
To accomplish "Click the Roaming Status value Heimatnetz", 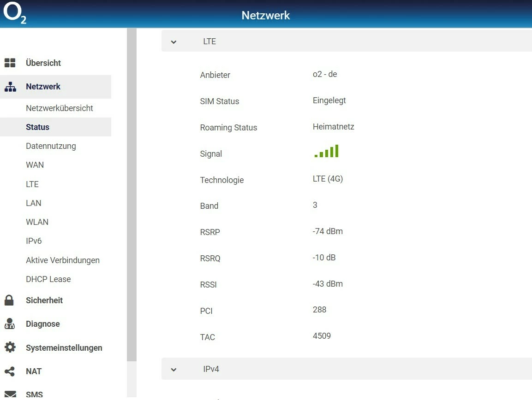I will (334, 127).
